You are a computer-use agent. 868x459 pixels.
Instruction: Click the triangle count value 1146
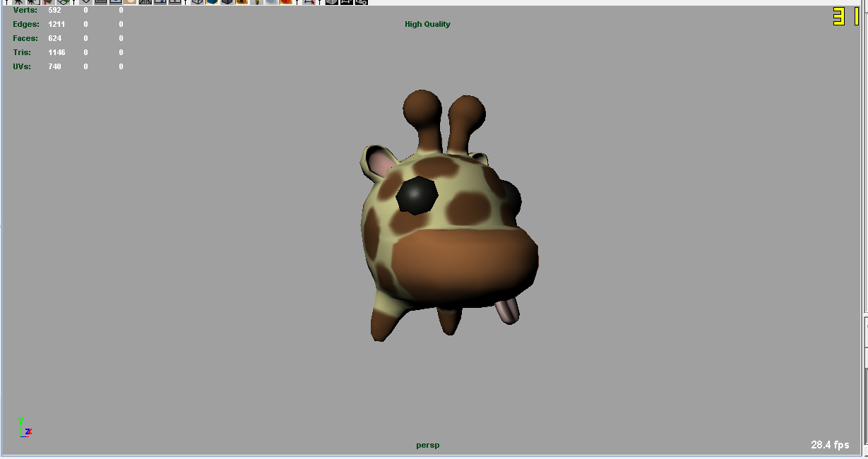[x=57, y=52]
